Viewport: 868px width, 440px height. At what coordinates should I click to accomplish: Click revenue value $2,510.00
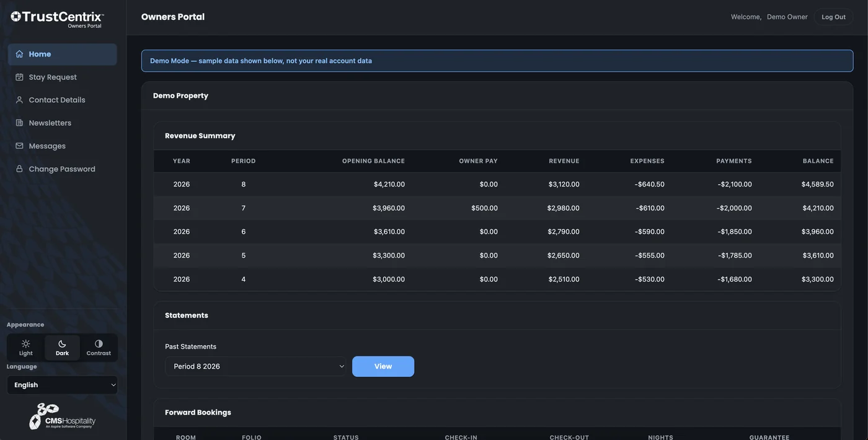[x=564, y=279]
